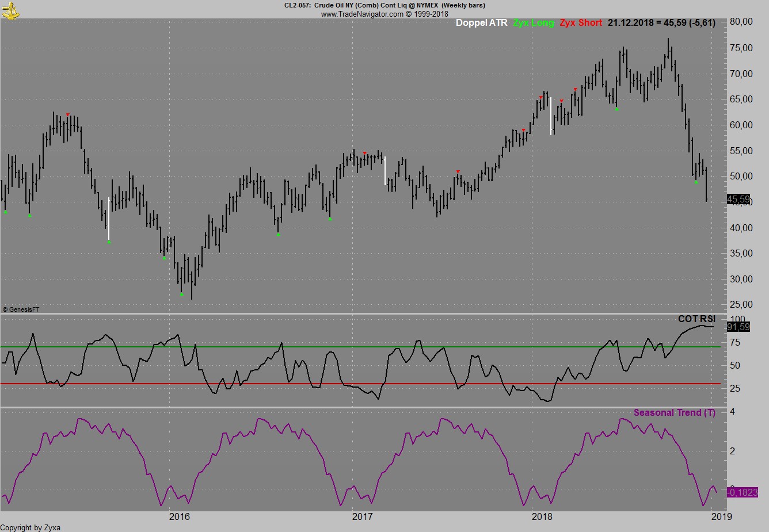Click the Doppel ATR legend label
This screenshot has height=532, width=769.
click(481, 23)
